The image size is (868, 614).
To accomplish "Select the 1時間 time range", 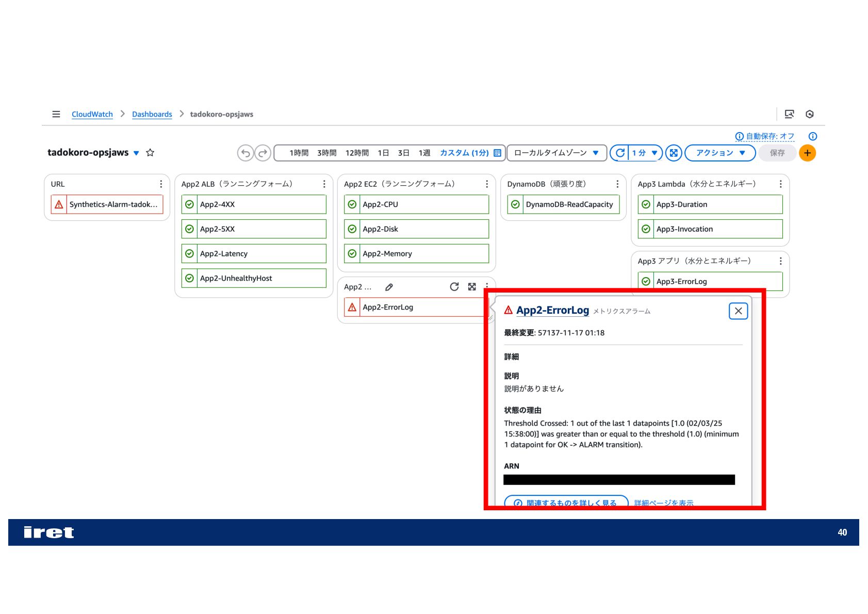I will pos(299,153).
